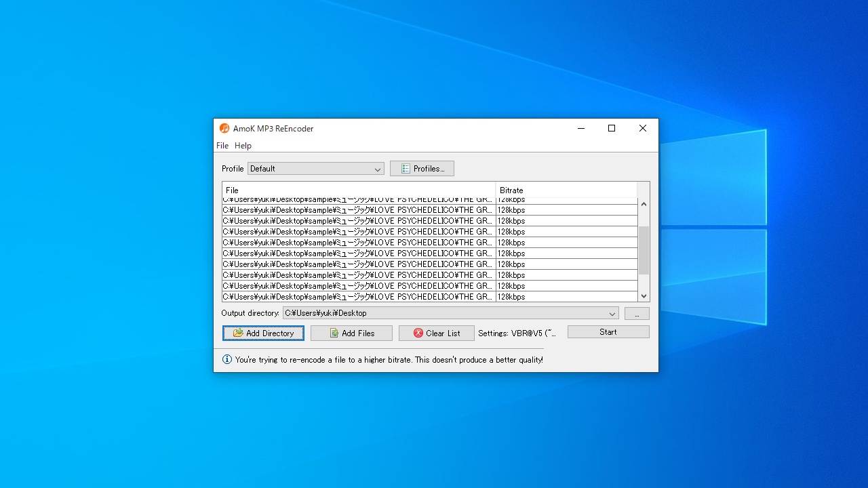Click the AmoK MP3 ReEncoder title icon

(x=224, y=128)
